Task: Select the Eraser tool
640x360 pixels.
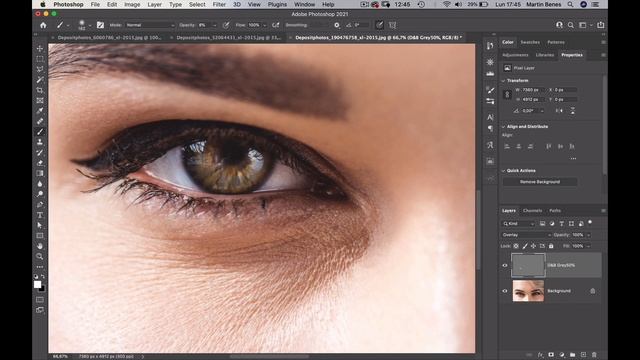Action: (x=40, y=163)
